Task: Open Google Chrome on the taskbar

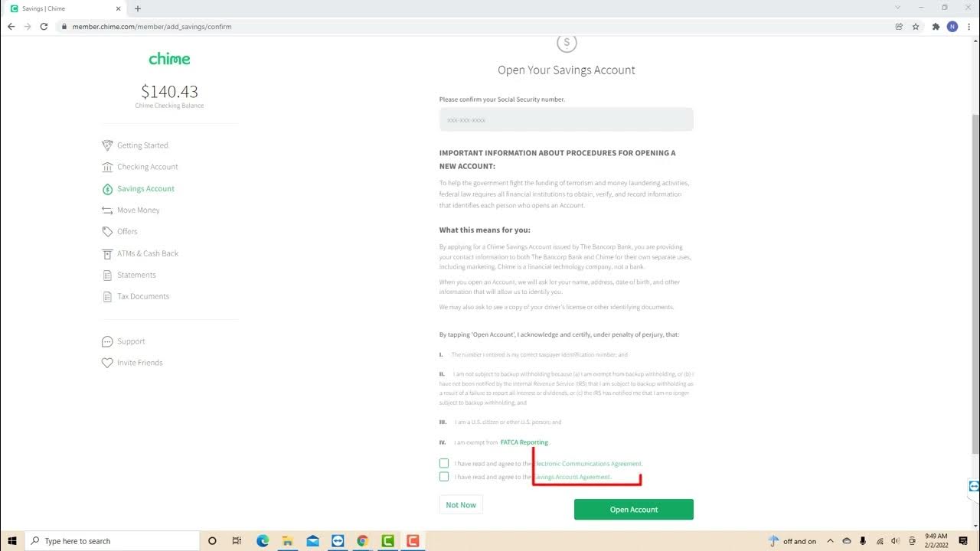Action: (363, 541)
